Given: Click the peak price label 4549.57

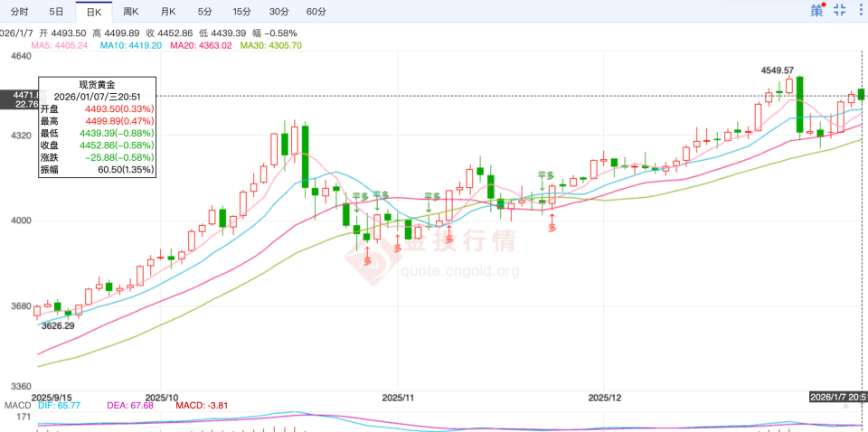Looking at the screenshot, I should (x=778, y=70).
